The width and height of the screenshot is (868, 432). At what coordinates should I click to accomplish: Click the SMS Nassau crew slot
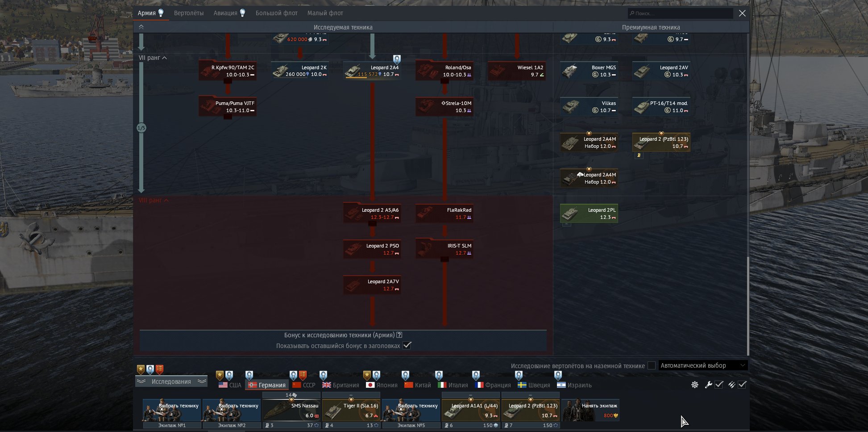pos(291,411)
